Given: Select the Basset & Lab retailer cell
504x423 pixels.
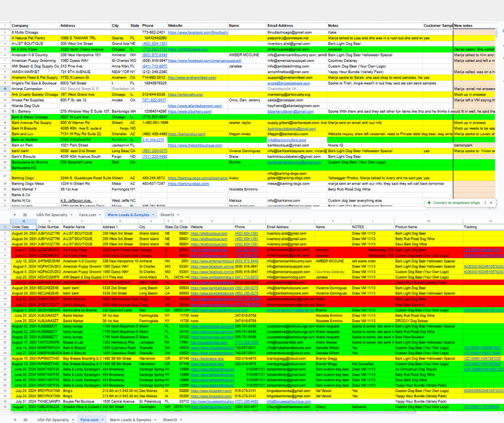Looking at the screenshot, I should tap(81, 342).
